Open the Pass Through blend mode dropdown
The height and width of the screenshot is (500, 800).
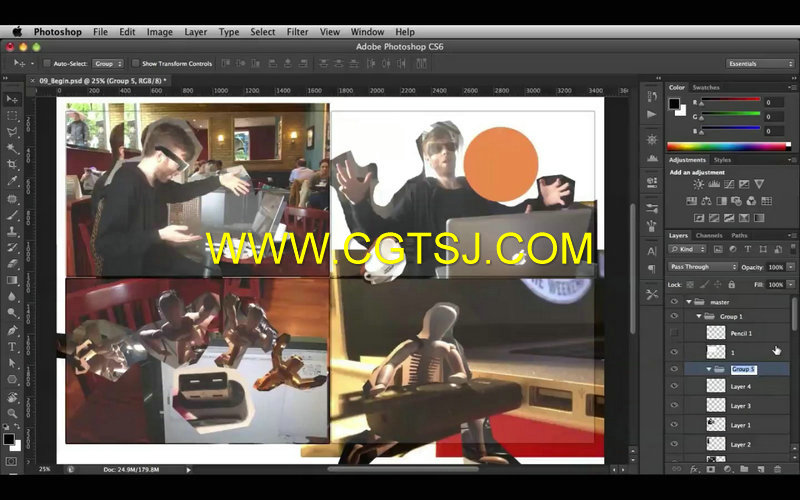(x=703, y=267)
